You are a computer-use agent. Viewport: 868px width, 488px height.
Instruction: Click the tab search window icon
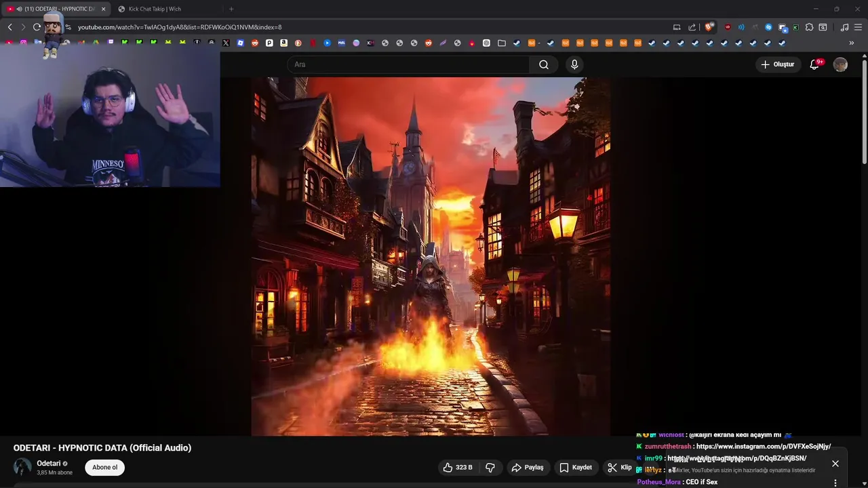point(823,27)
